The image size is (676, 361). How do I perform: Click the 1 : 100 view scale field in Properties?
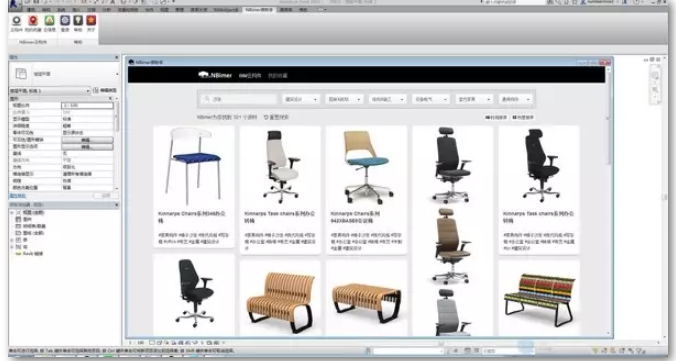pos(88,105)
